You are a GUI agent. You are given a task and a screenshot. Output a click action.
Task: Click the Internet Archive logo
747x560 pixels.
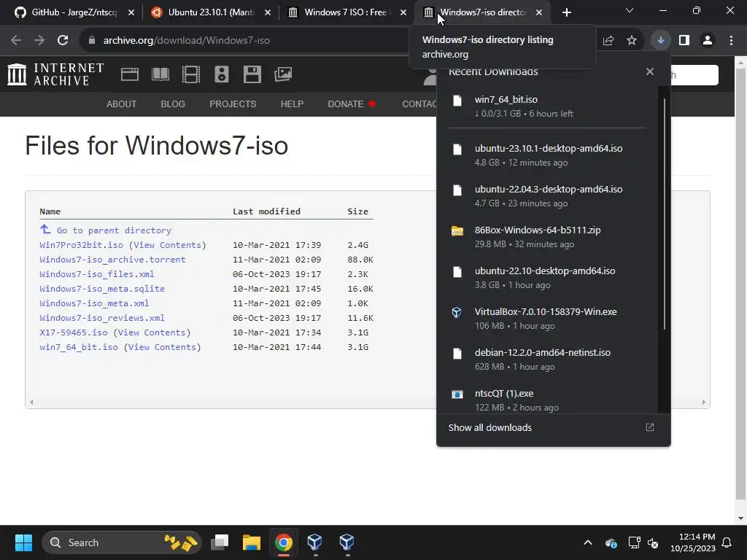click(x=55, y=74)
